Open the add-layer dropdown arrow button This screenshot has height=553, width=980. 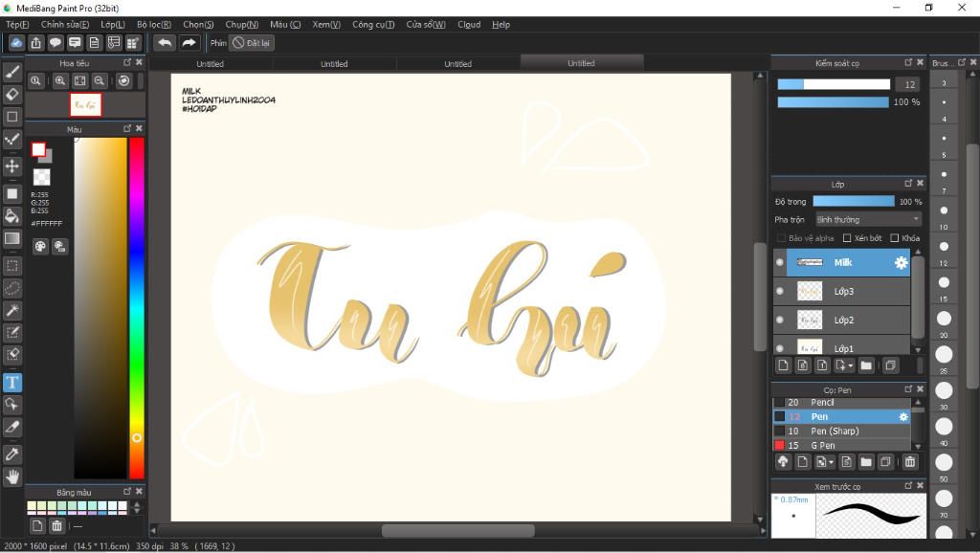pos(843,365)
